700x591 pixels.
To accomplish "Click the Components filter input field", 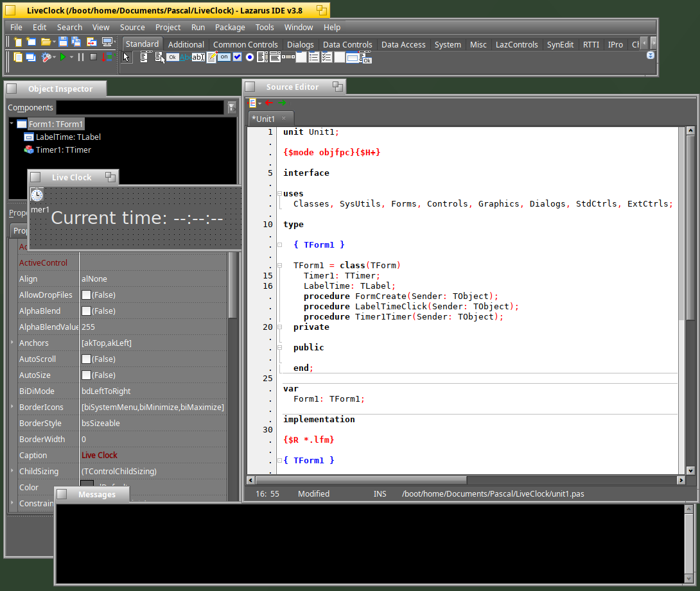I will pos(140,108).
